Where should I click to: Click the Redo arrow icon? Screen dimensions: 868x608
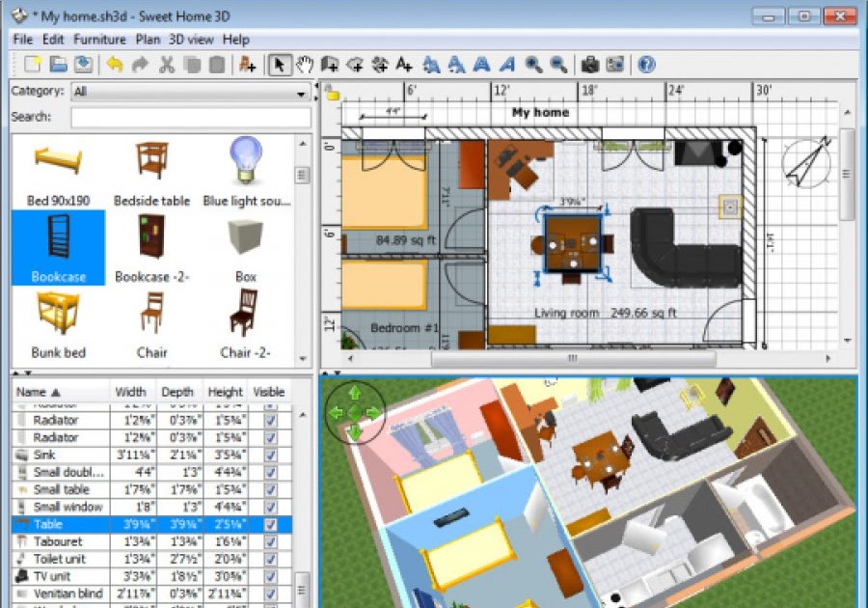click(x=140, y=65)
